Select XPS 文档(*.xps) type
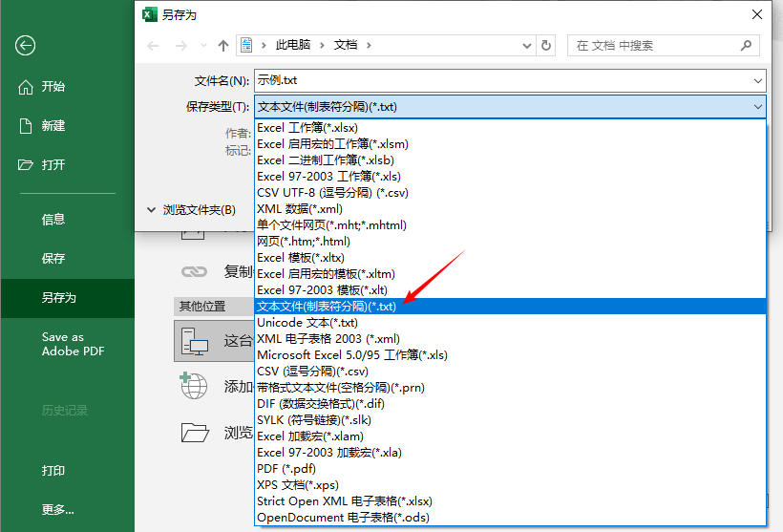This screenshot has width=783, height=532. [x=510, y=485]
